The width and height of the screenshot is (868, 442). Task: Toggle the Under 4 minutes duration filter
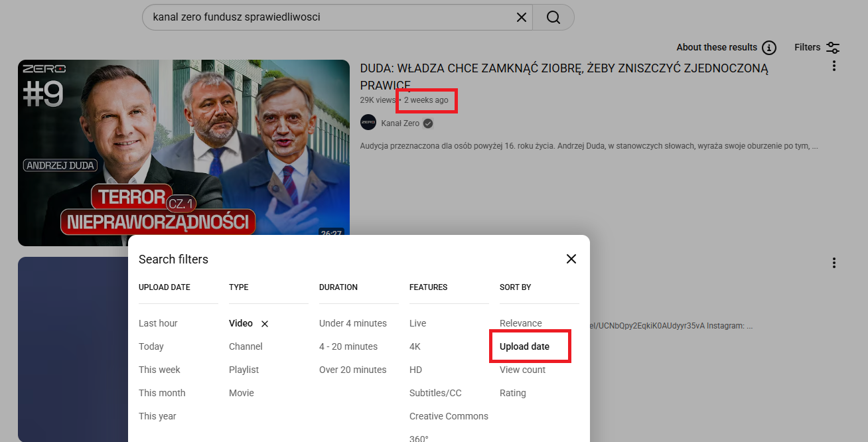[x=352, y=323]
